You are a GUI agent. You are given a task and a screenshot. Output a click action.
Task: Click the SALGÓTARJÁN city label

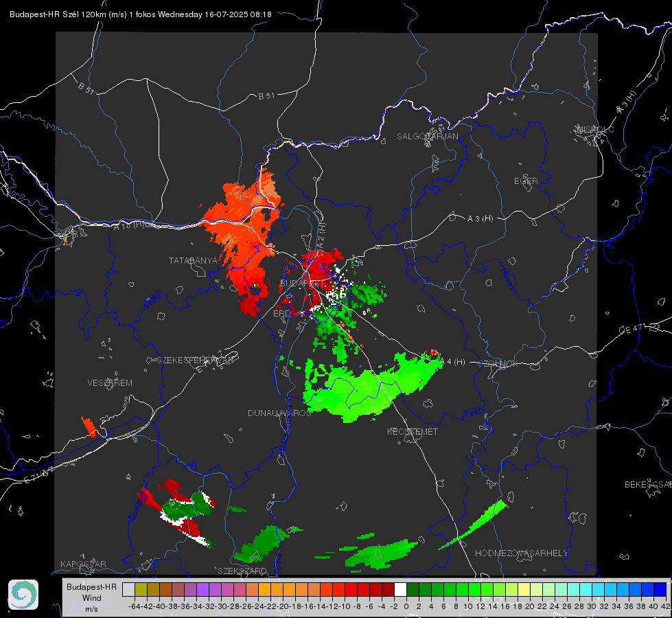[427, 137]
